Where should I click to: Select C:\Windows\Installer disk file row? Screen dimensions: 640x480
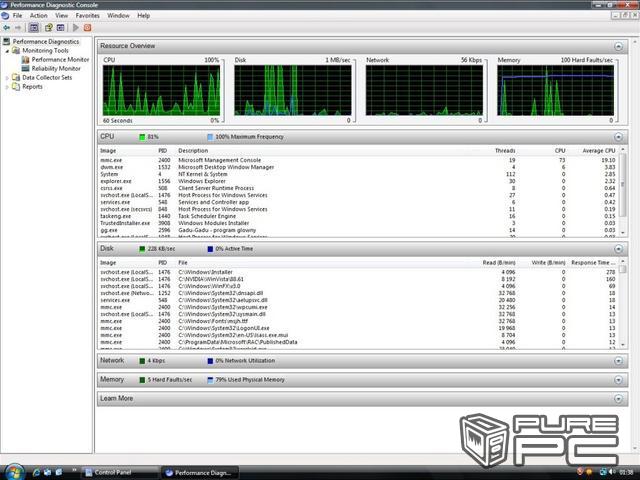tap(358, 272)
